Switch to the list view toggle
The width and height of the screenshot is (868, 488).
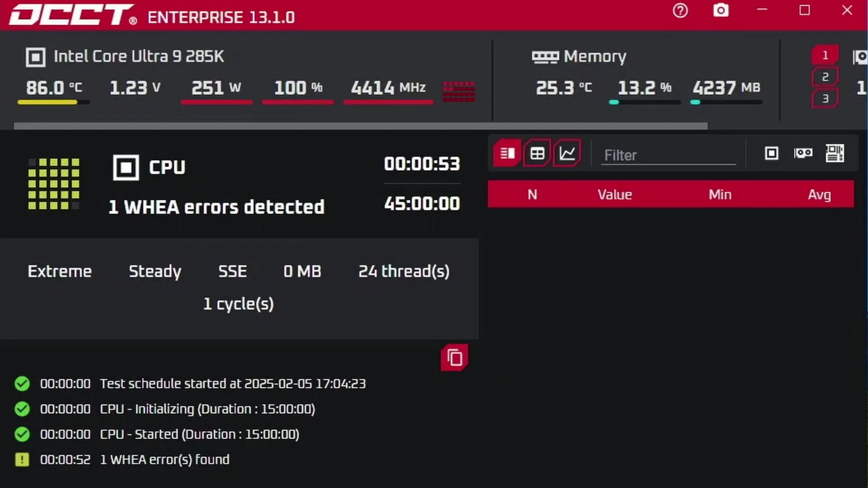tap(507, 154)
